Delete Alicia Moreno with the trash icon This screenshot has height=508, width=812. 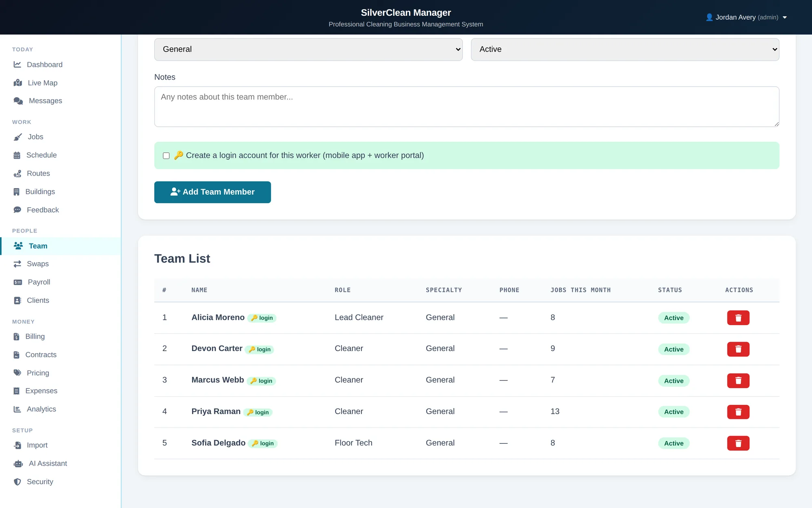tap(738, 318)
